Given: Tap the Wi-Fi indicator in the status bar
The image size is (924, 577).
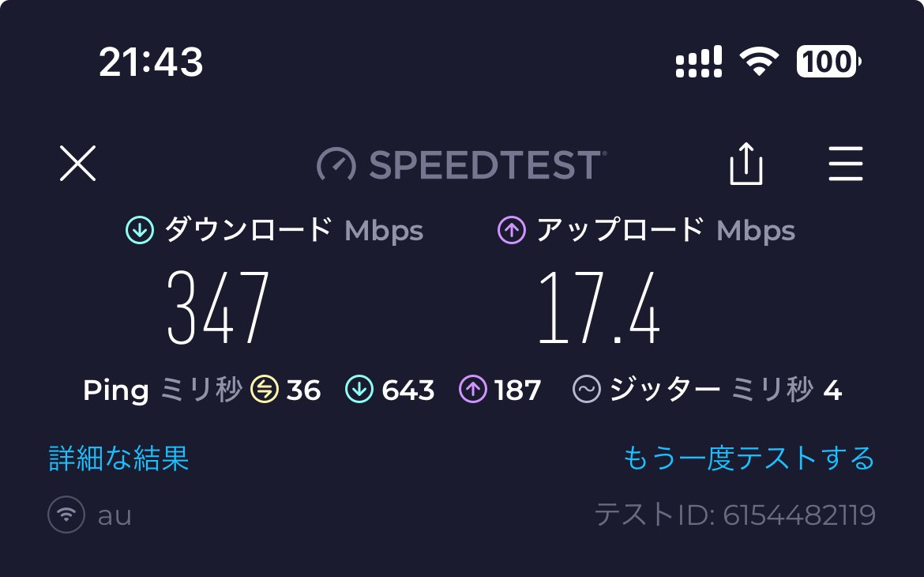Looking at the screenshot, I should 757,61.
